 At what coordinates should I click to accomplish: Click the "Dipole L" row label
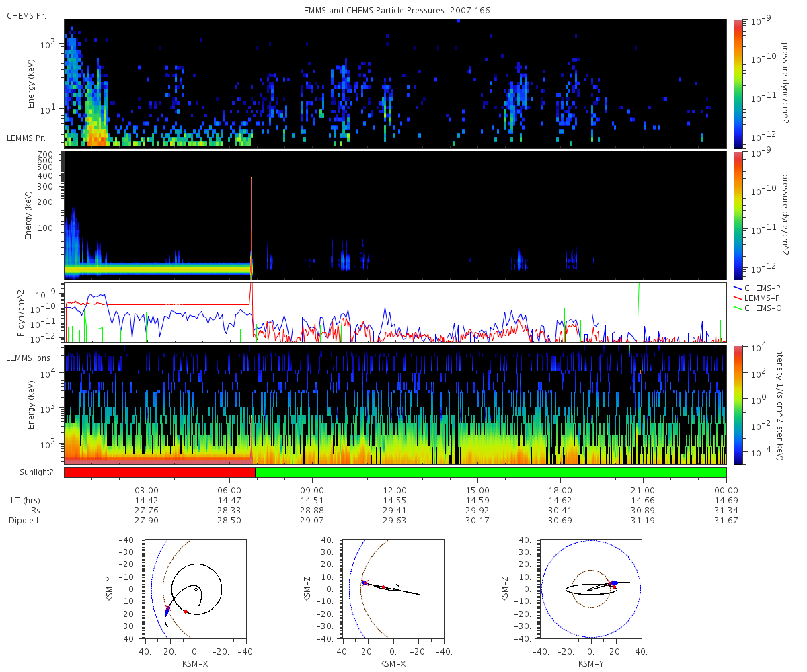(26, 521)
